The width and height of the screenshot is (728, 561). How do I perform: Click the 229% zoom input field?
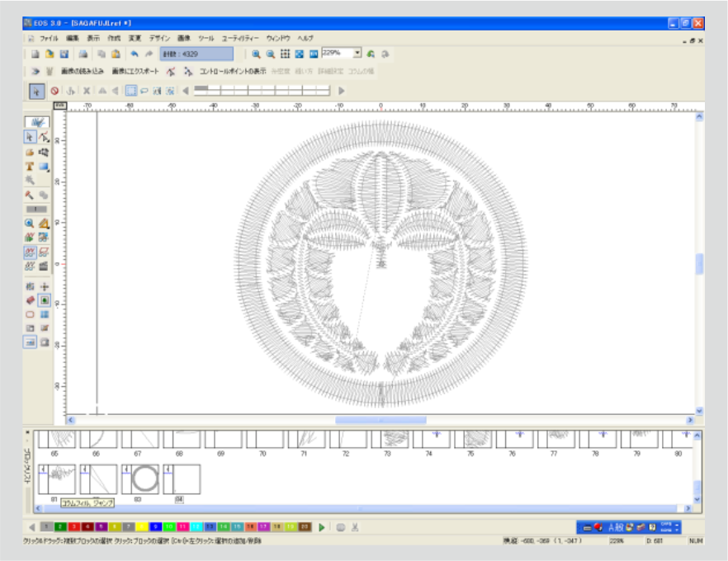click(338, 53)
